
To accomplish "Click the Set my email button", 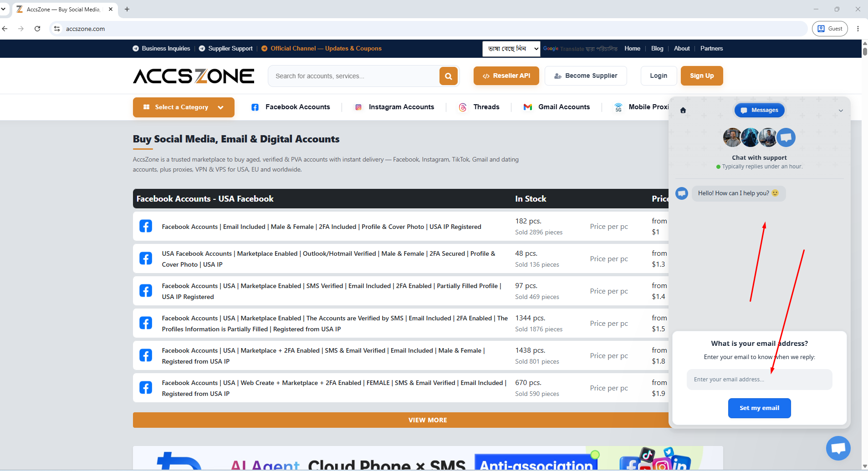I will click(759, 408).
